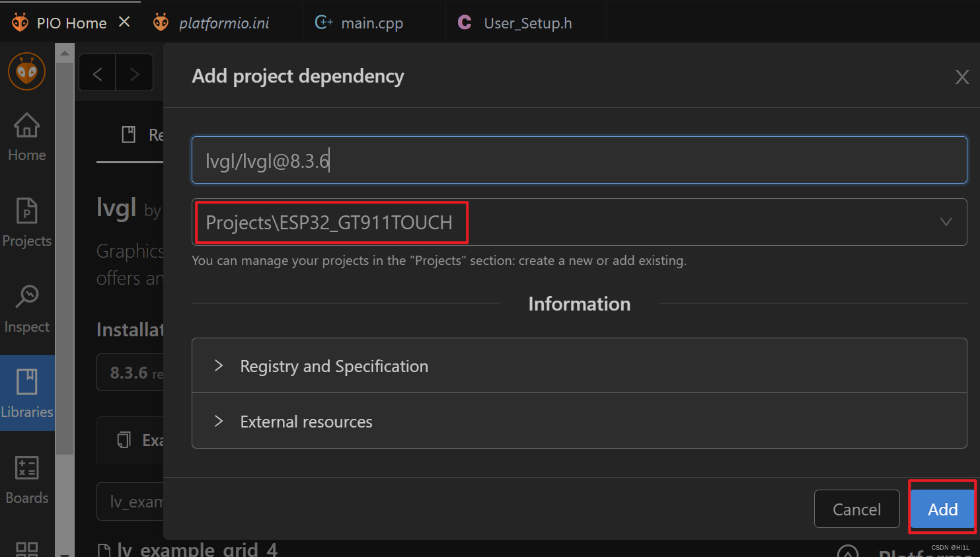Navigate back with left arrow button
The width and height of the screenshot is (980, 557).
tap(97, 73)
